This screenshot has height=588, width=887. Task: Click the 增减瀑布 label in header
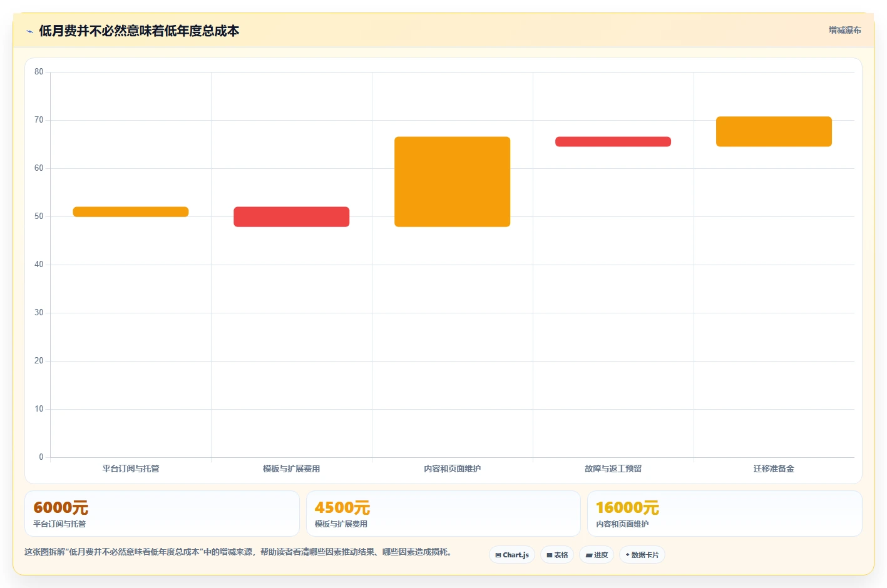coord(844,30)
